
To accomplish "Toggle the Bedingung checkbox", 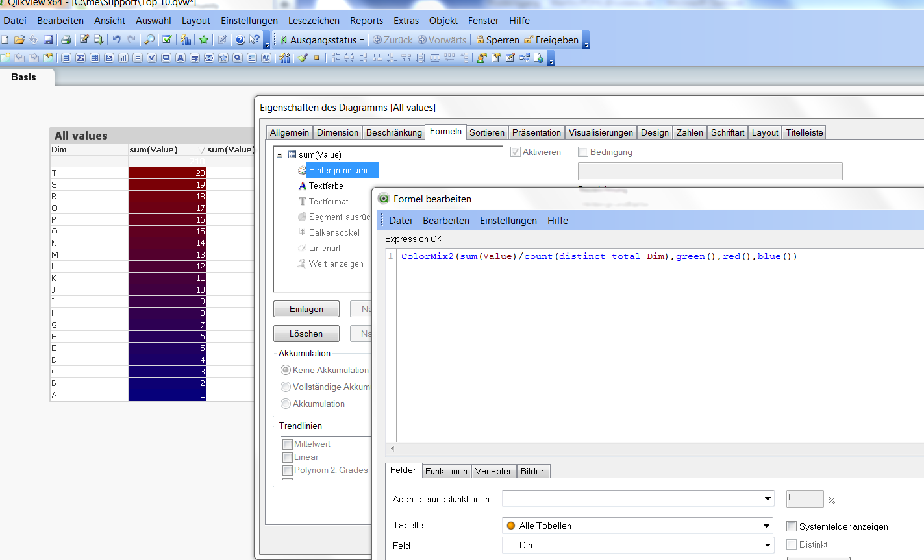I will (583, 152).
